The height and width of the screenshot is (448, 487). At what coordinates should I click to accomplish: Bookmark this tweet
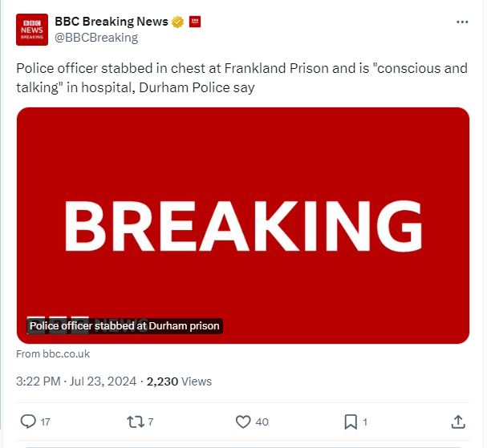(351, 422)
